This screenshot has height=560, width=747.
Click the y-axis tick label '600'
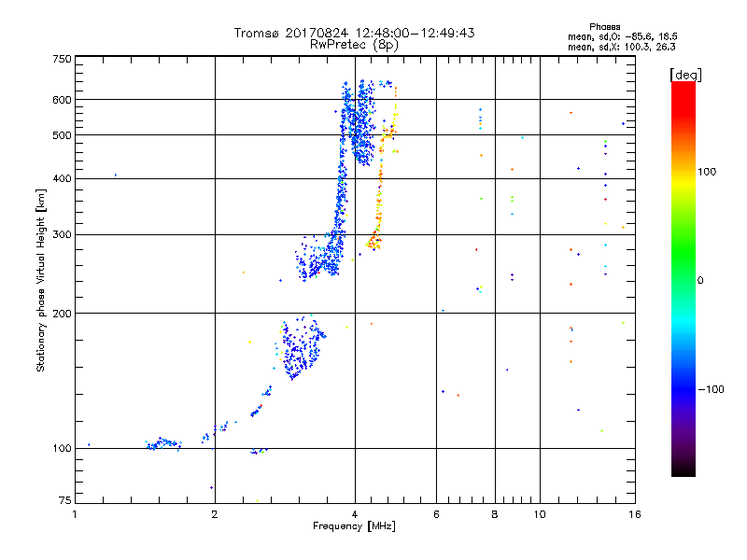[62, 100]
